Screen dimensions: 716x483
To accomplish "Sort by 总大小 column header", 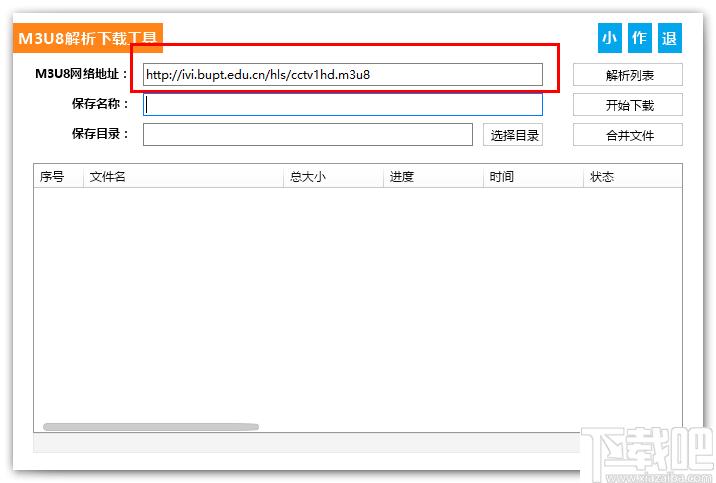I will coord(333,177).
